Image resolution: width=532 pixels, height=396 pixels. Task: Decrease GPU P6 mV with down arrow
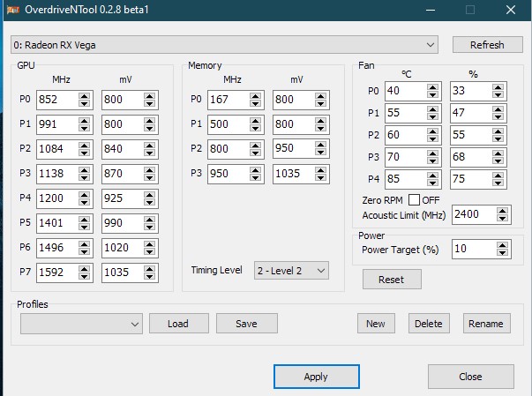[149, 252]
